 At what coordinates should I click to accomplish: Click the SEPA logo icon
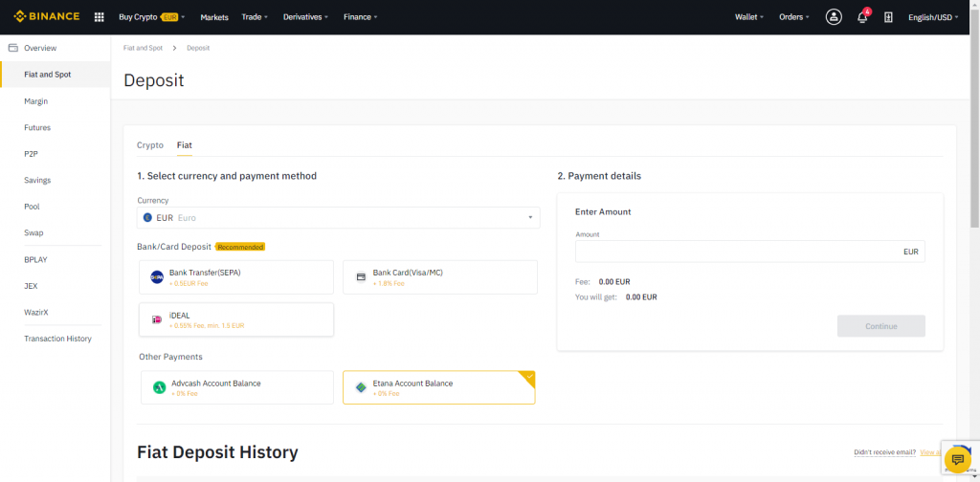(157, 277)
